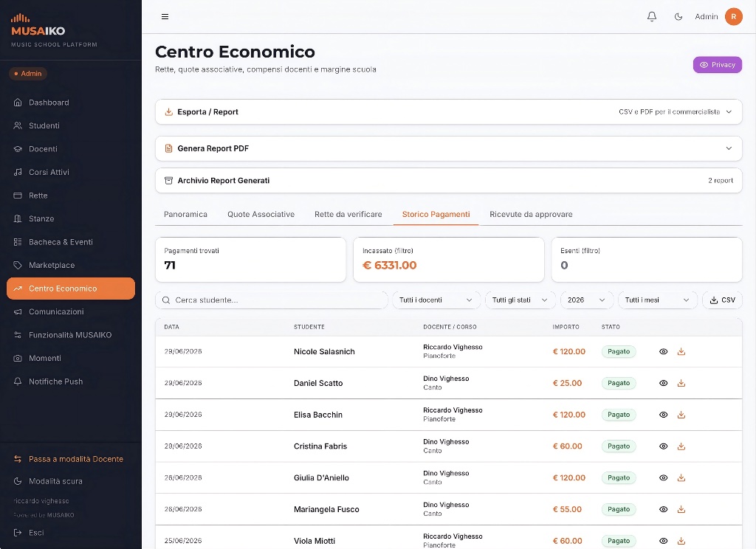Open Bacheca & Eventi in sidebar
Viewport: 756px width, 549px height.
71,242
